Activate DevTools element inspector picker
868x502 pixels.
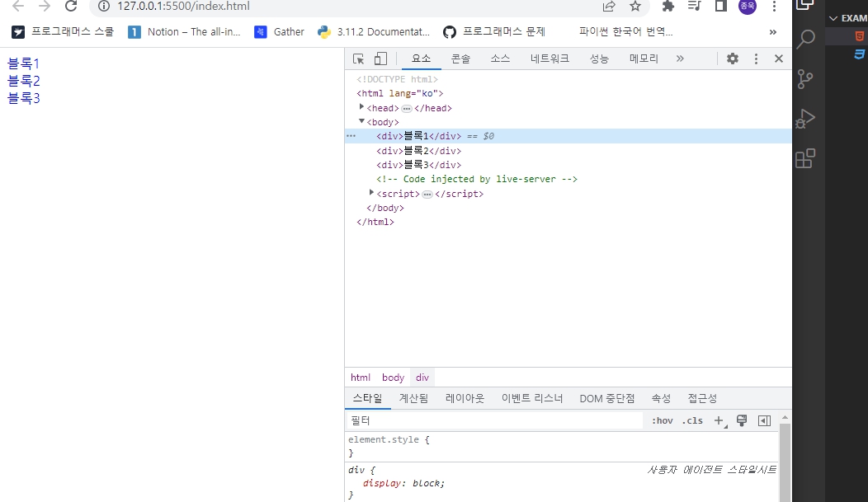click(358, 59)
